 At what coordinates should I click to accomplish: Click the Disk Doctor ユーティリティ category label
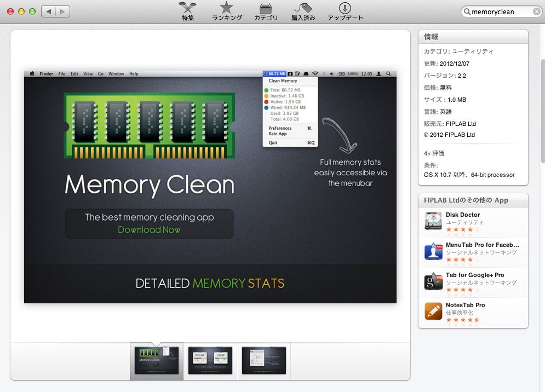pyautogui.click(x=464, y=222)
